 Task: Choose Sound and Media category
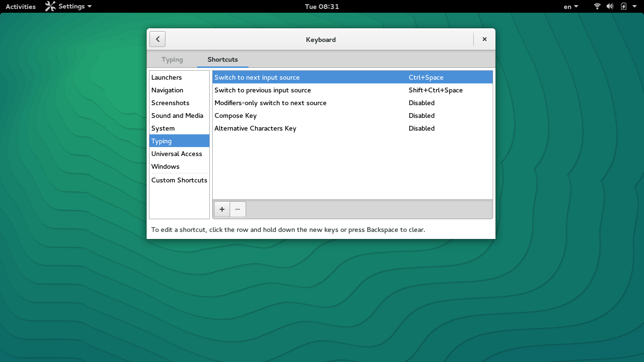177,115
